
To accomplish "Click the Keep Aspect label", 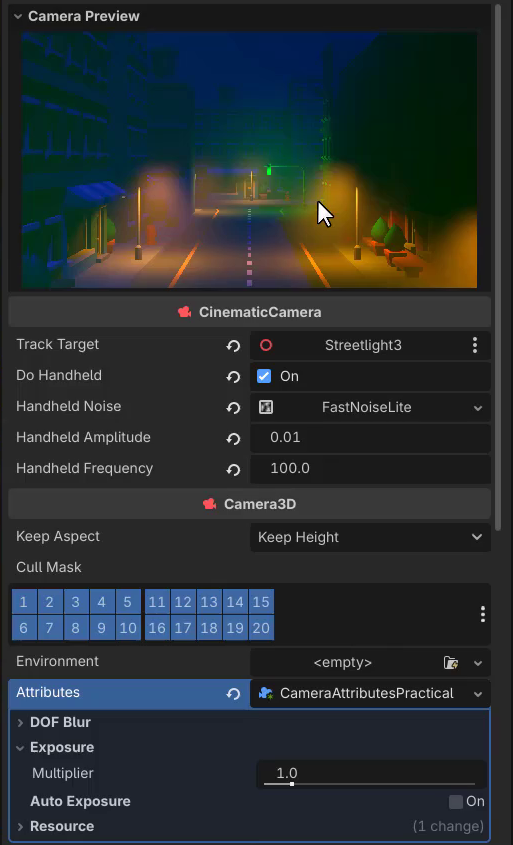I will tap(58, 537).
